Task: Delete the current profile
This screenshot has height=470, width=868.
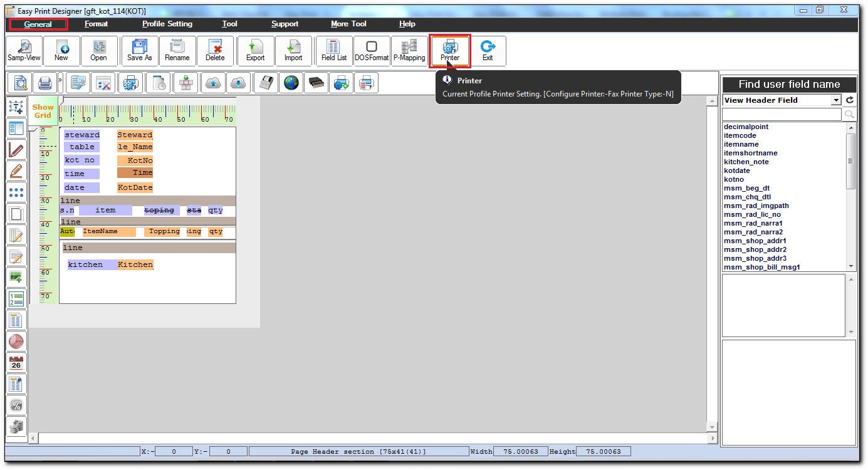Action: pyautogui.click(x=215, y=51)
